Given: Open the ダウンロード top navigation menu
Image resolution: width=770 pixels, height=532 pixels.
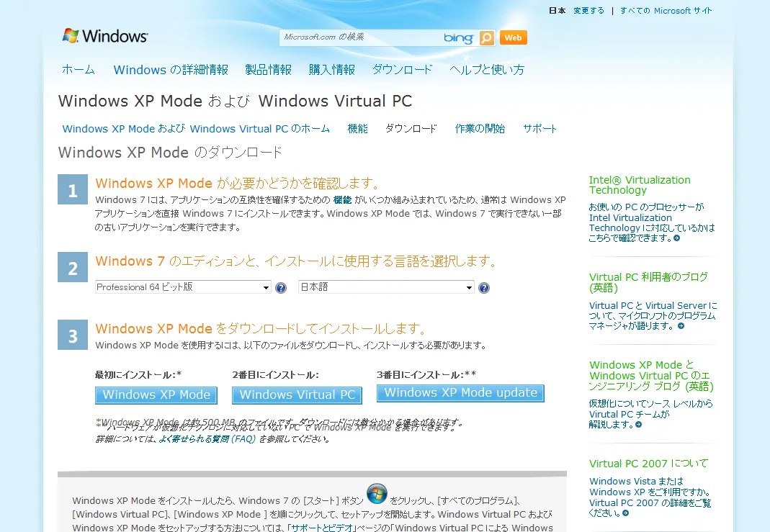Looking at the screenshot, I should click(402, 70).
